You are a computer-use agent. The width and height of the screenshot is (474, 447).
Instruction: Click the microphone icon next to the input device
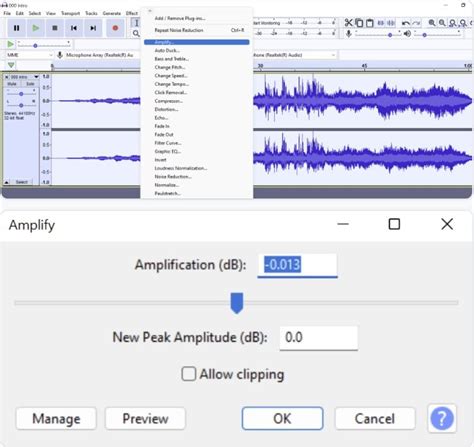point(60,55)
